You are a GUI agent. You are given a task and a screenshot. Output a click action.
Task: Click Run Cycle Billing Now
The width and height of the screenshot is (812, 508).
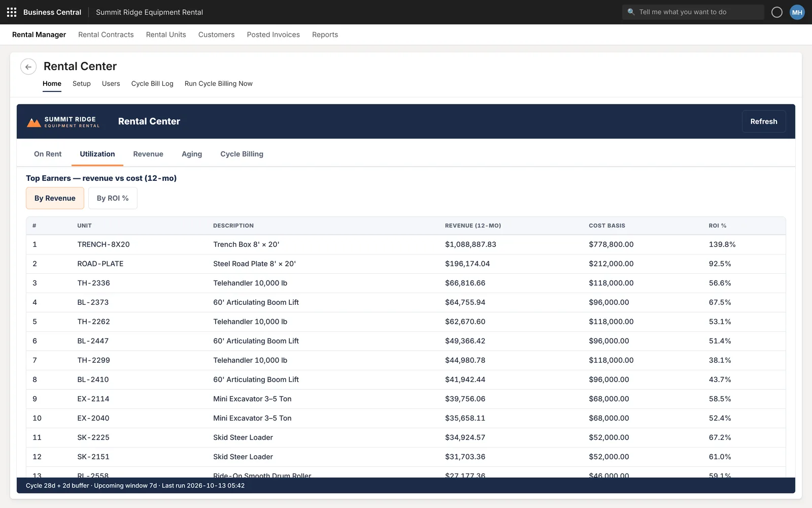coord(219,84)
